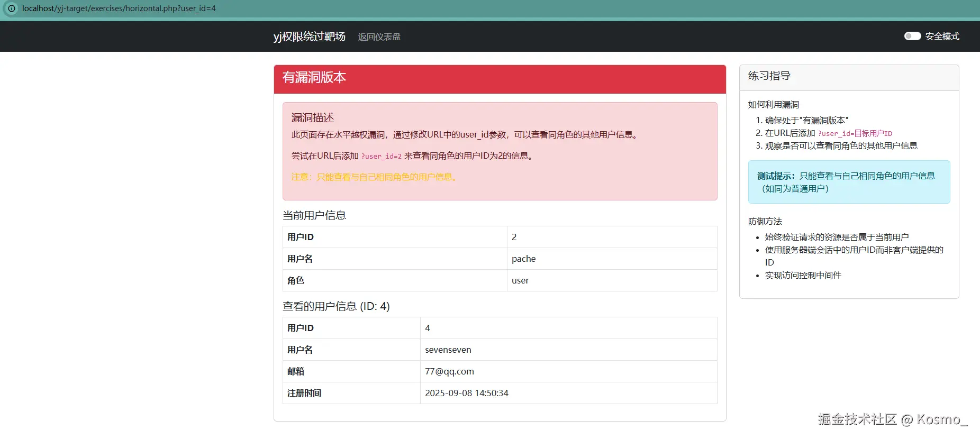
Task: Click viewed user ID value 4
Action: click(x=569, y=328)
